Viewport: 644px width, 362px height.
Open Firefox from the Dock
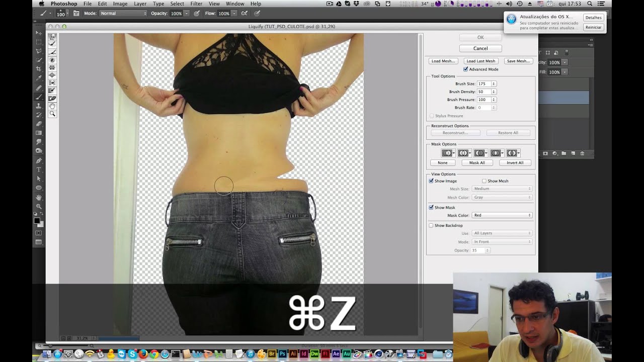(x=143, y=354)
